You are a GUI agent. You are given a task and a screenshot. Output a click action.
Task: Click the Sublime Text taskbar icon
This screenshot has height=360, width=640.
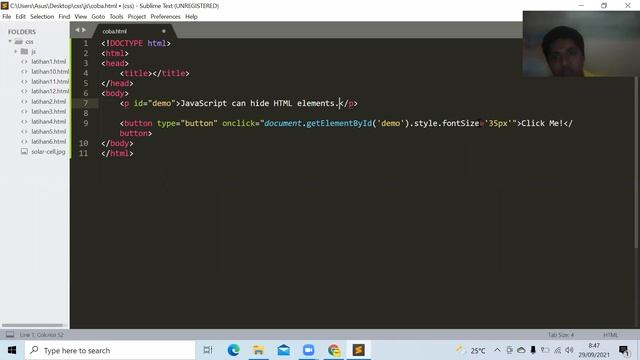(x=359, y=350)
